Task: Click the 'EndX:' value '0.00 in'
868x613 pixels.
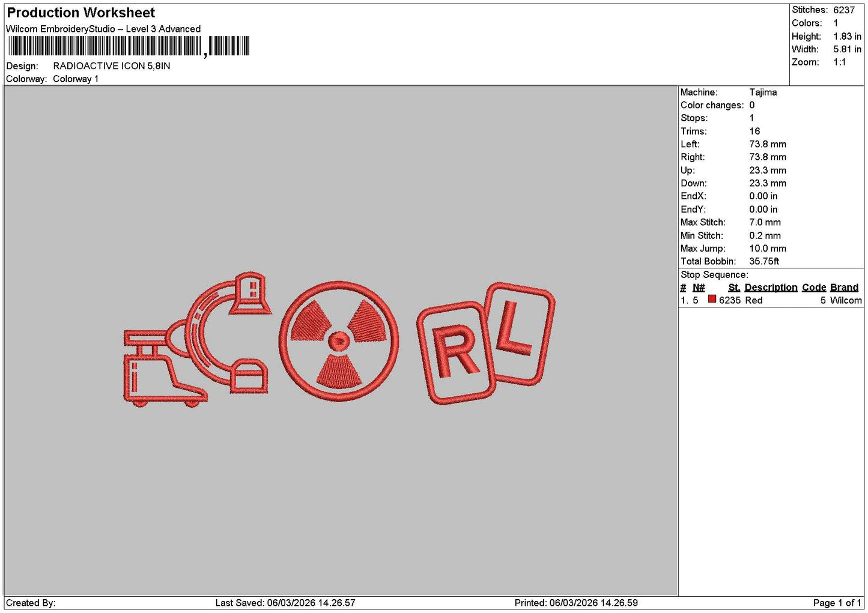Action: (763, 196)
